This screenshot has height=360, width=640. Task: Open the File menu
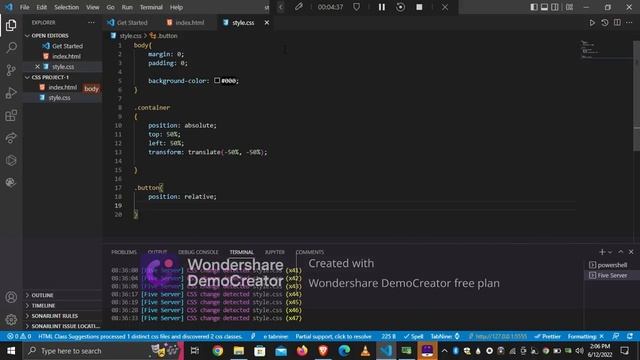click(x=24, y=7)
